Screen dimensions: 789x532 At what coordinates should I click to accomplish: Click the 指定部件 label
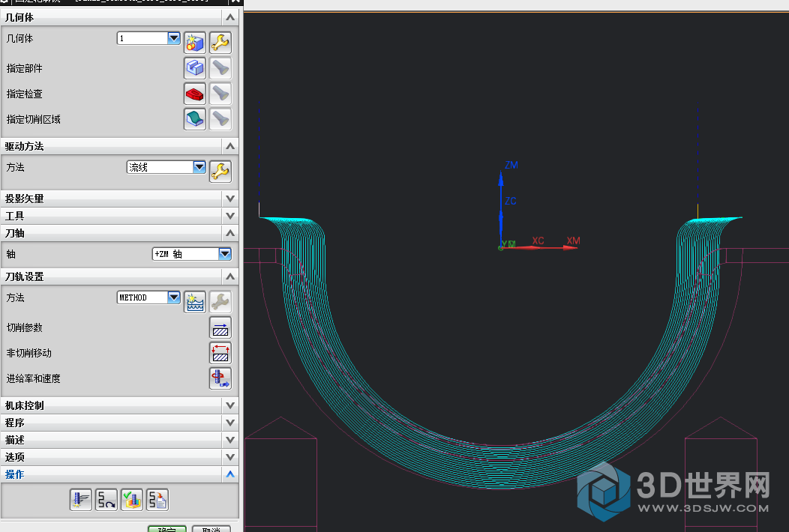click(24, 68)
